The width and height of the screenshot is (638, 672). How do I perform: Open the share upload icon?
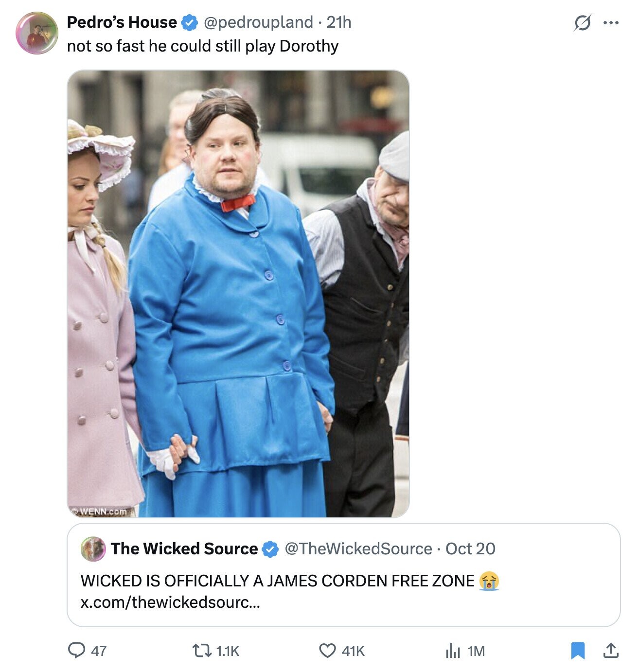click(x=611, y=650)
